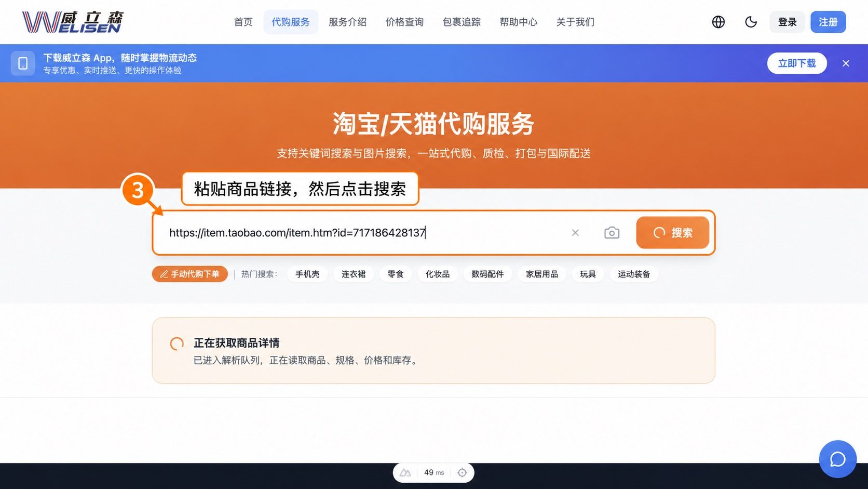Click the 注册 button

(x=828, y=22)
